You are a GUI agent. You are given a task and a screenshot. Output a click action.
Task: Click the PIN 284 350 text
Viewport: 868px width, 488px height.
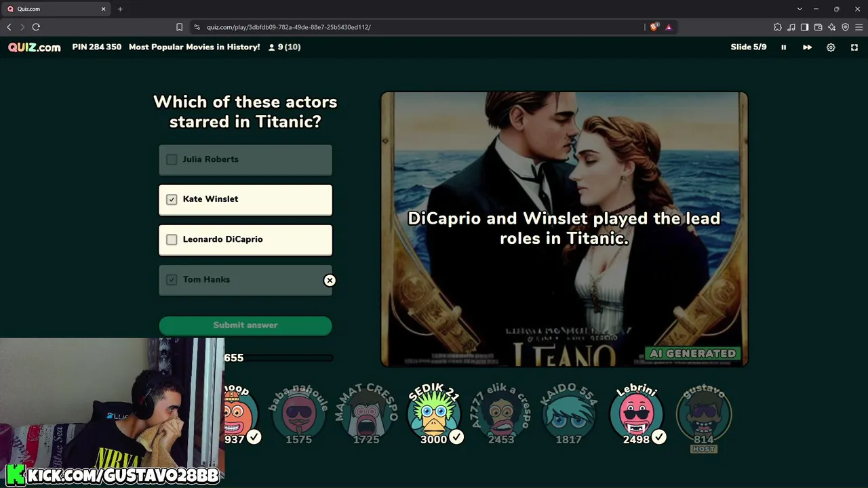(x=97, y=47)
